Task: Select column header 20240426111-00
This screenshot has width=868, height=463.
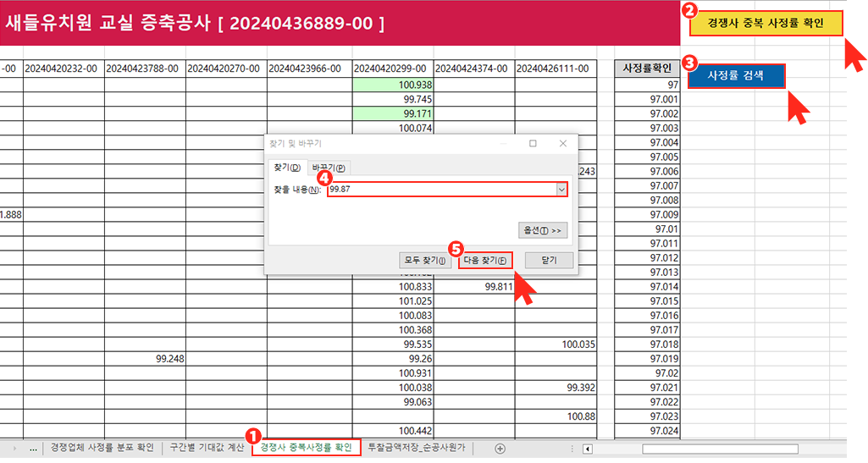Action: pos(556,69)
